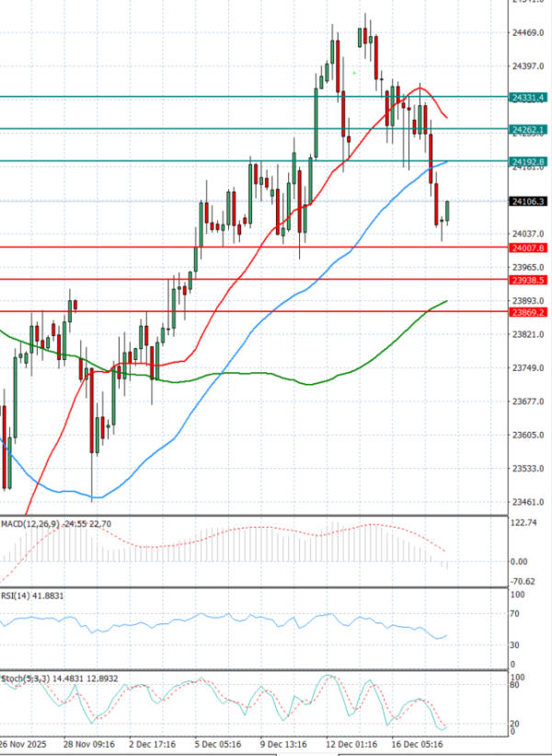Click the 26 Nov 2025 date label

(x=23, y=743)
